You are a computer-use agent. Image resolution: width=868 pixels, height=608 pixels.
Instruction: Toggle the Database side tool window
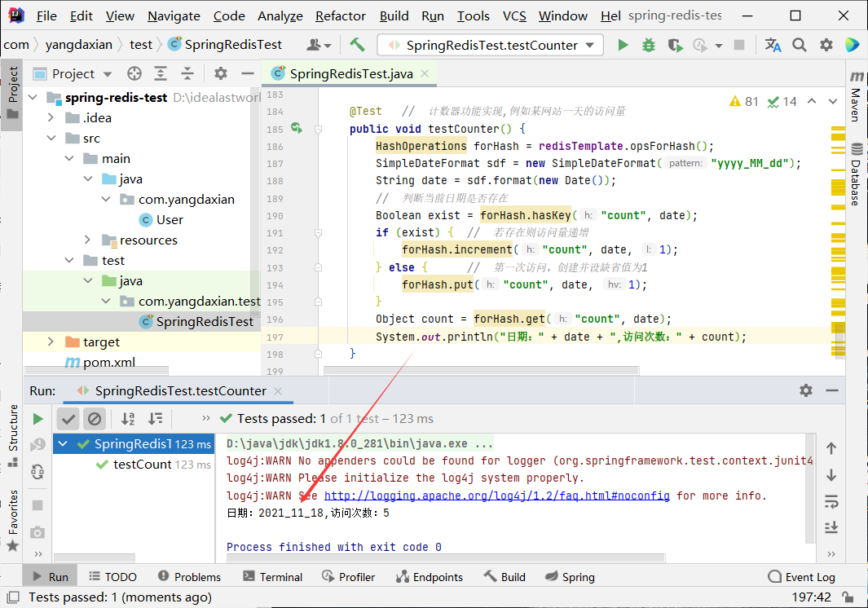(856, 175)
